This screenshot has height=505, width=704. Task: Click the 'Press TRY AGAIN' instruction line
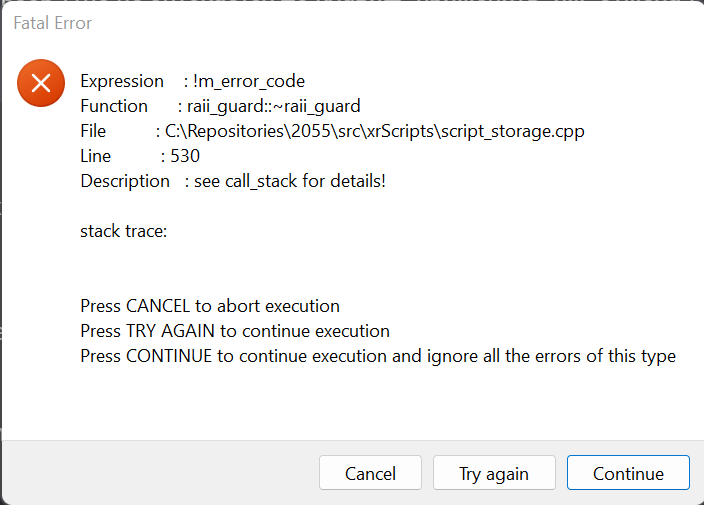click(235, 331)
